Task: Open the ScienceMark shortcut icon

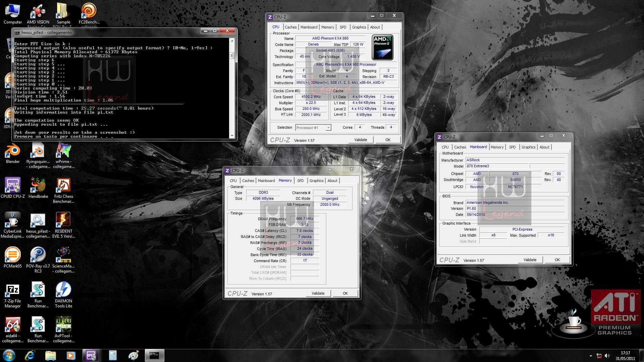Action: pos(63,260)
